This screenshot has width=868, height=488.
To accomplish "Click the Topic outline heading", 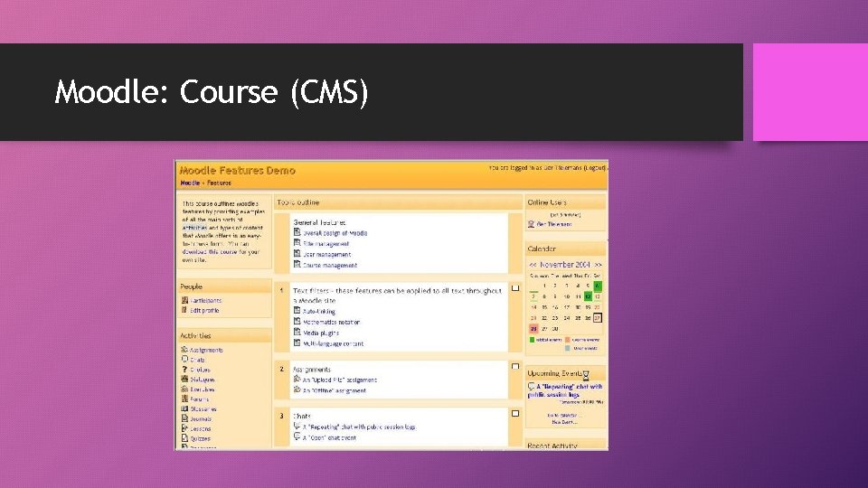I will click(298, 202).
